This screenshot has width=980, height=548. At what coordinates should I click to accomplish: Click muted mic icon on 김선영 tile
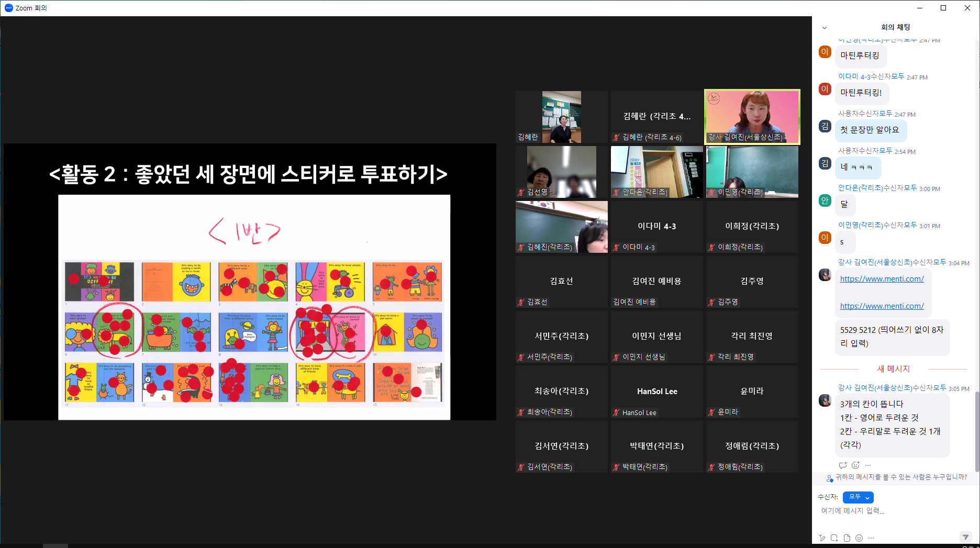pos(521,192)
